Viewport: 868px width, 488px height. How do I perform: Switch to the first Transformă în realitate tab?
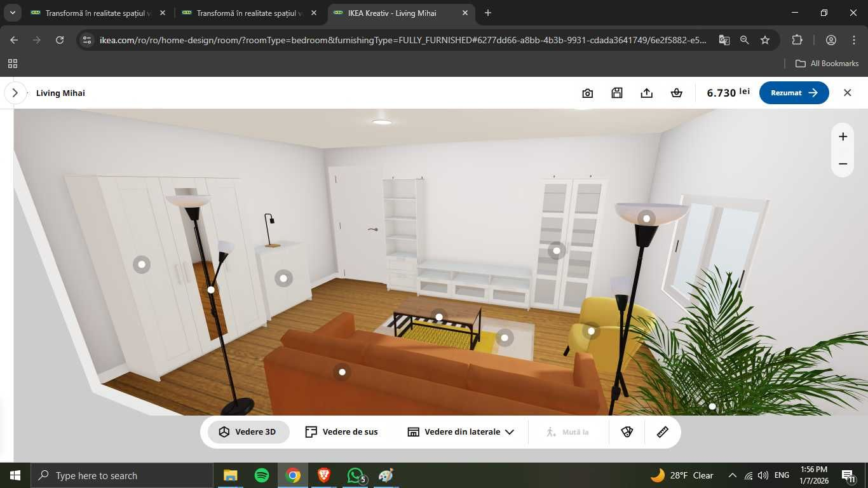coord(95,13)
